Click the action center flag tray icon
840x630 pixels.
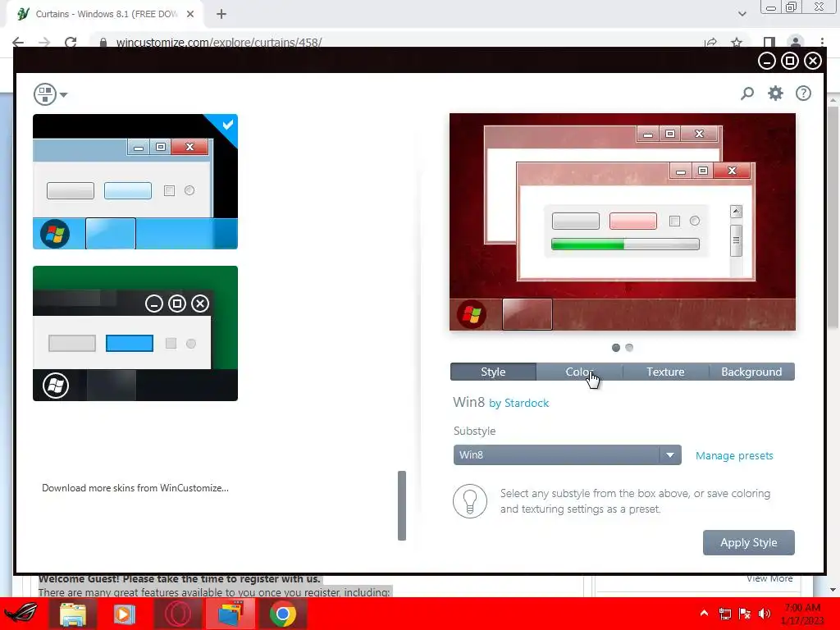745,614
